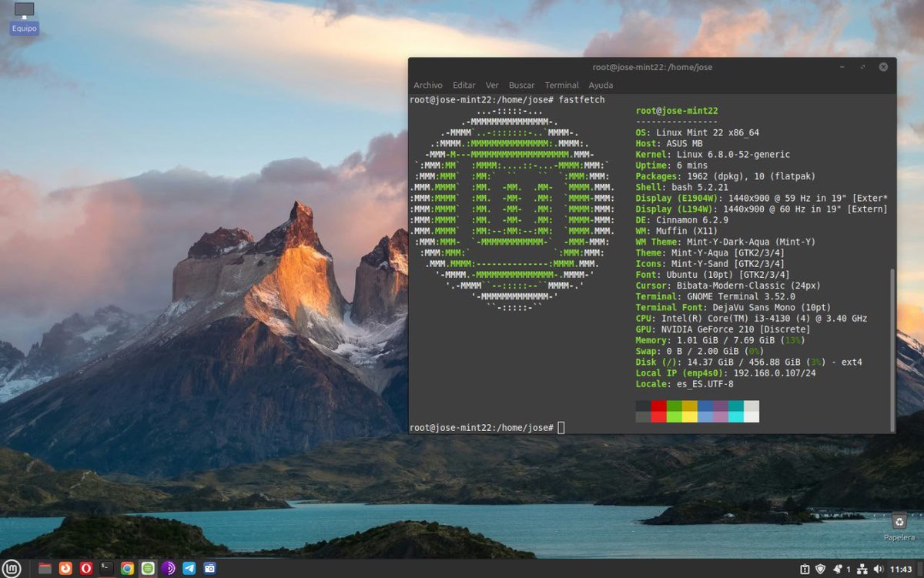Click the 'Cursor: Bibata-Modern-Classic' line

[x=728, y=286]
